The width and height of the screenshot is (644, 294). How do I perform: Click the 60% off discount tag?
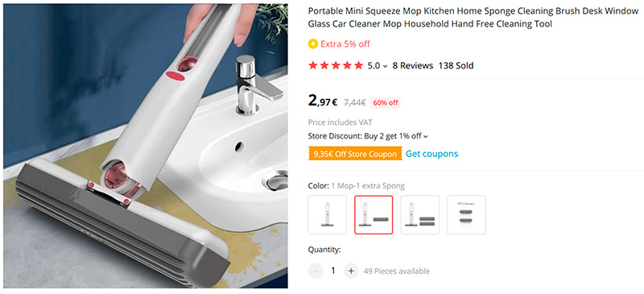[x=386, y=103]
